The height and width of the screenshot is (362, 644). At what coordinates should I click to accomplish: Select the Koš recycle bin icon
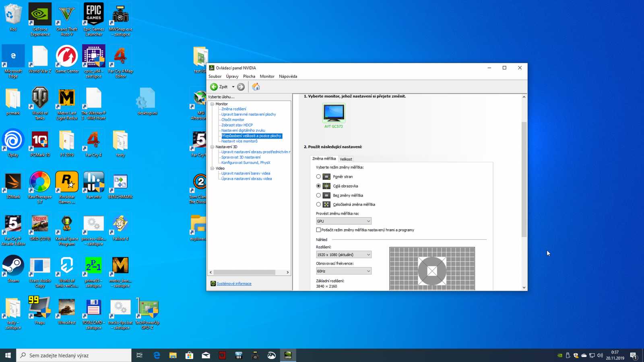[x=13, y=17]
